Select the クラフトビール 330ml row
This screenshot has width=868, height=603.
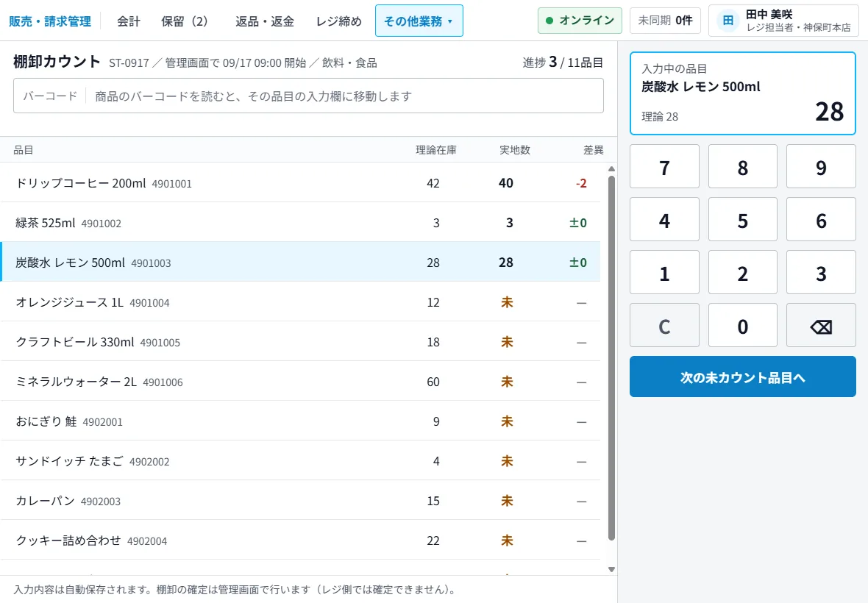(301, 342)
